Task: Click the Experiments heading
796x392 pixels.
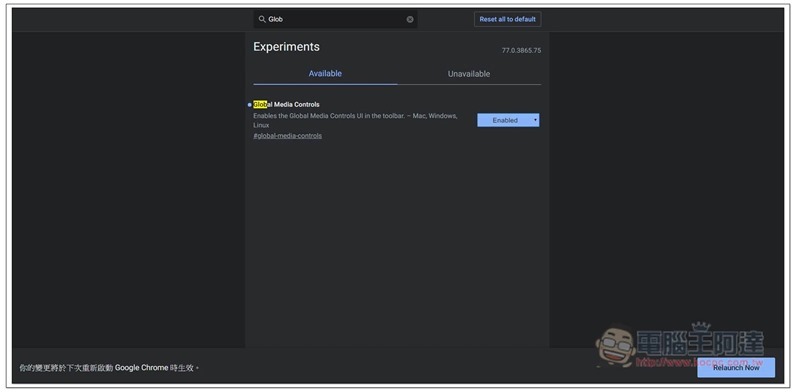Action: [286, 47]
